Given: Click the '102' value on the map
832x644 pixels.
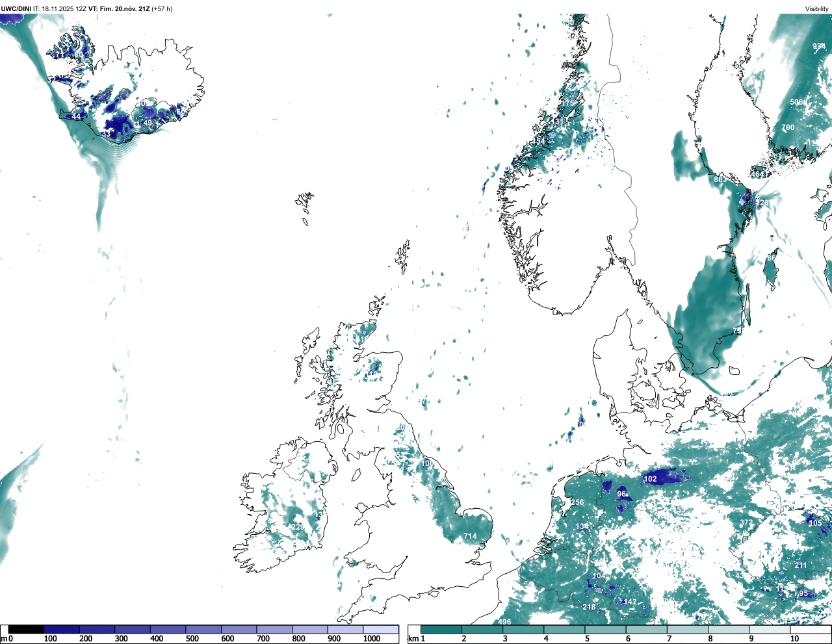Looking at the screenshot, I should 650,479.
